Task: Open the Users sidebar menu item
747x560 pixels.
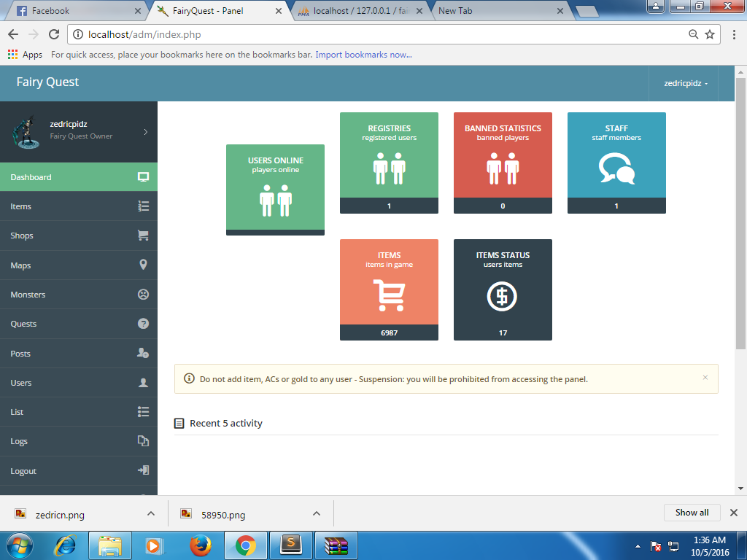Action: click(x=79, y=382)
